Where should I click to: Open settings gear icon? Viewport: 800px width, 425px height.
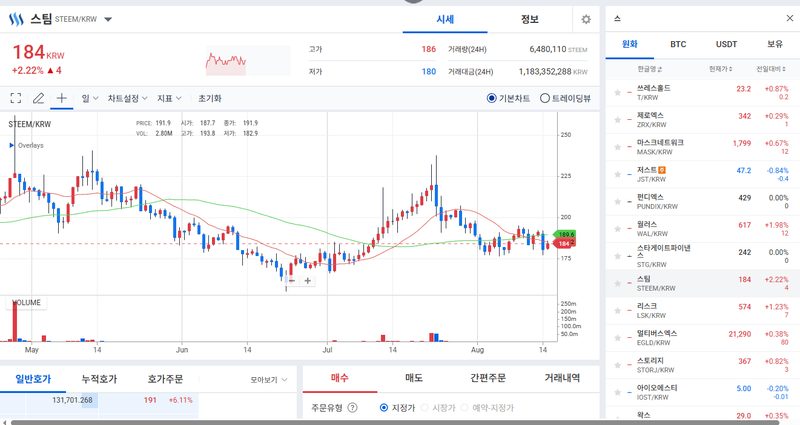[x=586, y=19]
